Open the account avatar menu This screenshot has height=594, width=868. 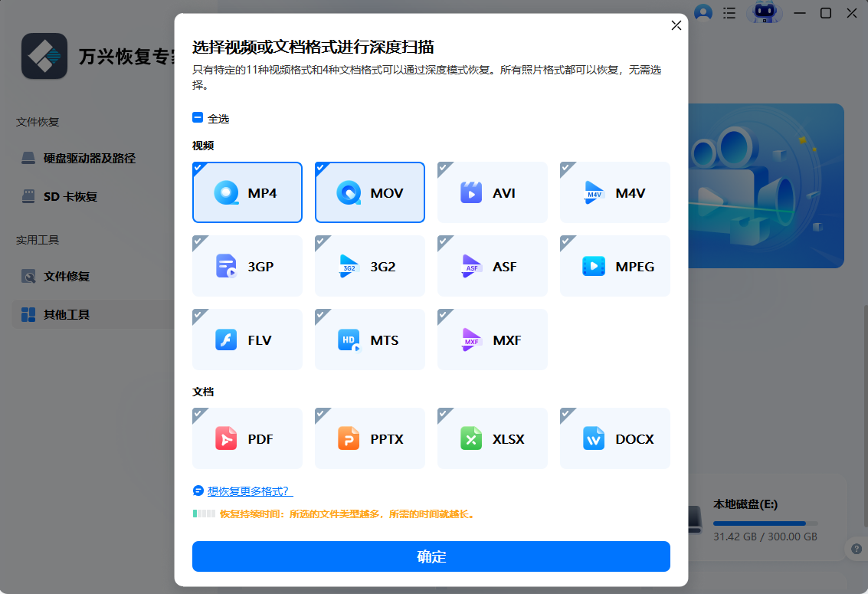[703, 13]
